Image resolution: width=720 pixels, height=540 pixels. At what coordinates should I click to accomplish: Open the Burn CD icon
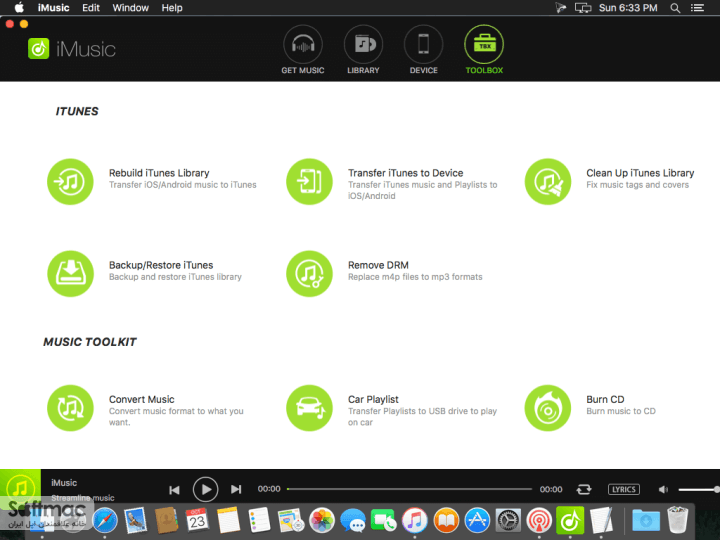click(548, 408)
